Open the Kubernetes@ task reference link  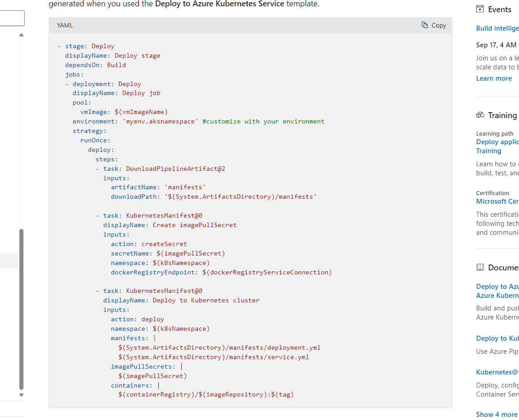(497, 372)
